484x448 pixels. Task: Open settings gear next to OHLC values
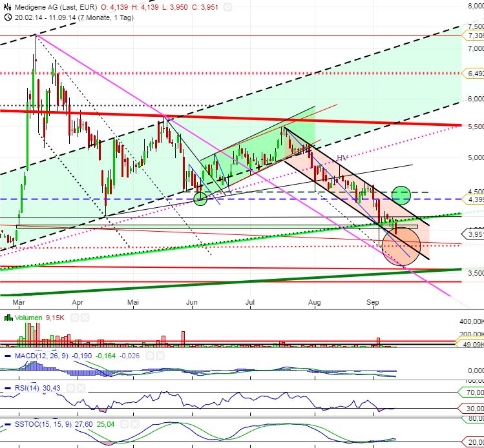click(227, 7)
